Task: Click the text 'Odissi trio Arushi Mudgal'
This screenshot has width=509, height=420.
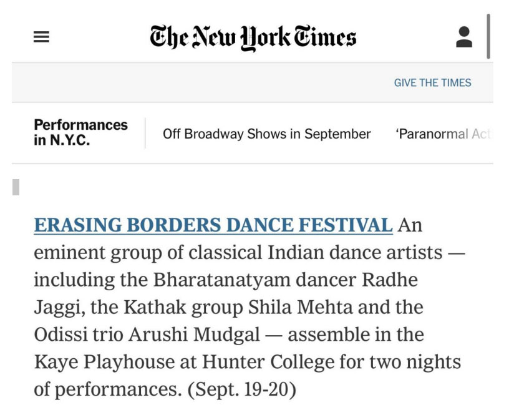Action: tap(147, 335)
